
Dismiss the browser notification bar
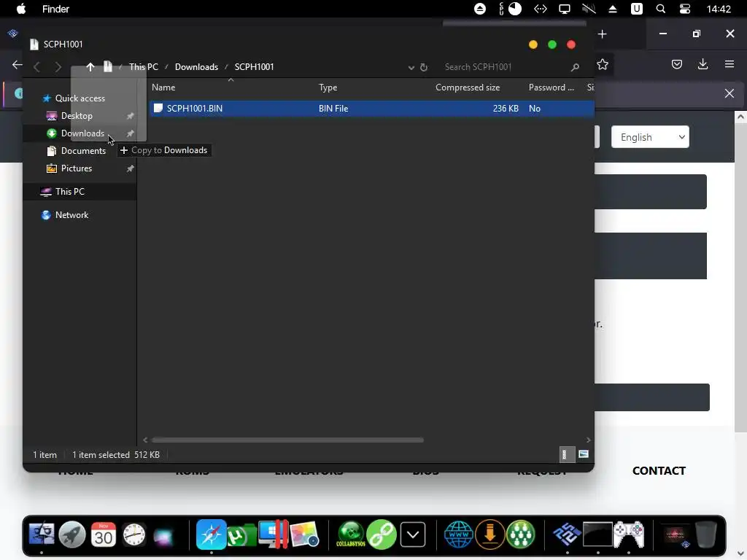(x=729, y=93)
